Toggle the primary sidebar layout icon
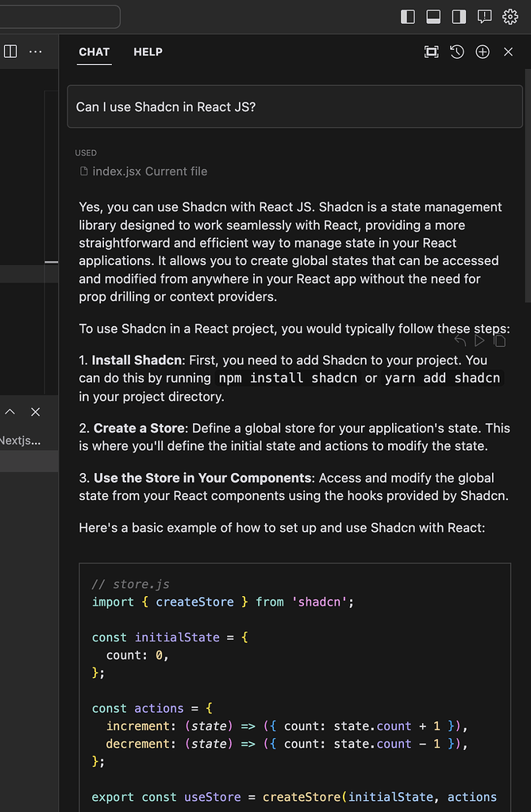Screen dimensions: 531x812 coord(408,17)
